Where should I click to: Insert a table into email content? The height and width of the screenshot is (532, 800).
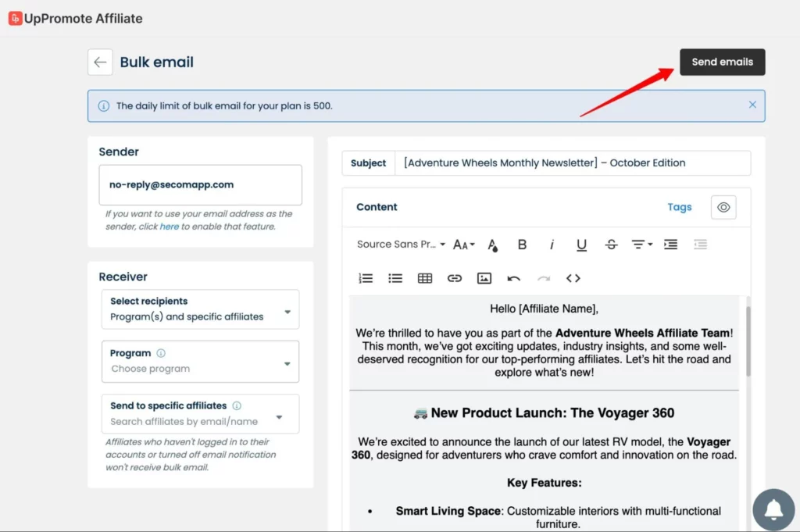425,278
